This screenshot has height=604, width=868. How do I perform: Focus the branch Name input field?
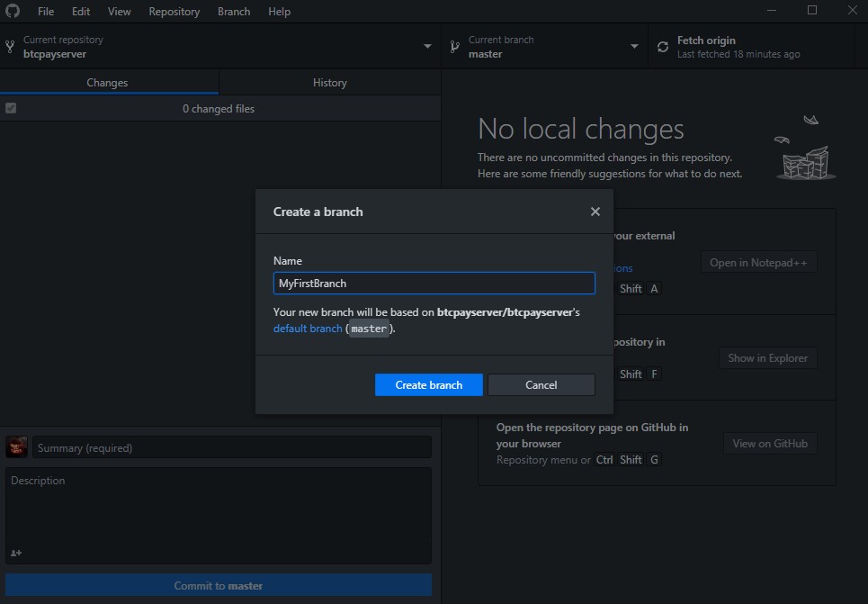click(434, 284)
